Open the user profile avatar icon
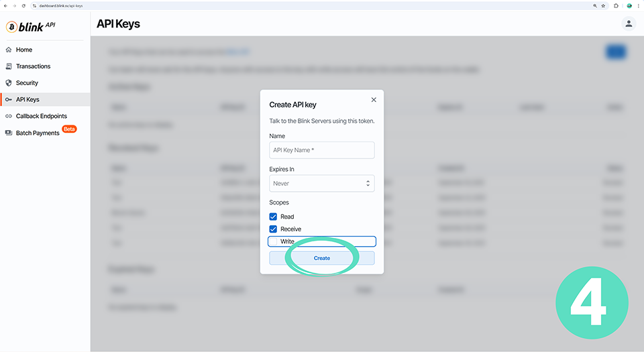The height and width of the screenshot is (352, 644). coord(629,24)
